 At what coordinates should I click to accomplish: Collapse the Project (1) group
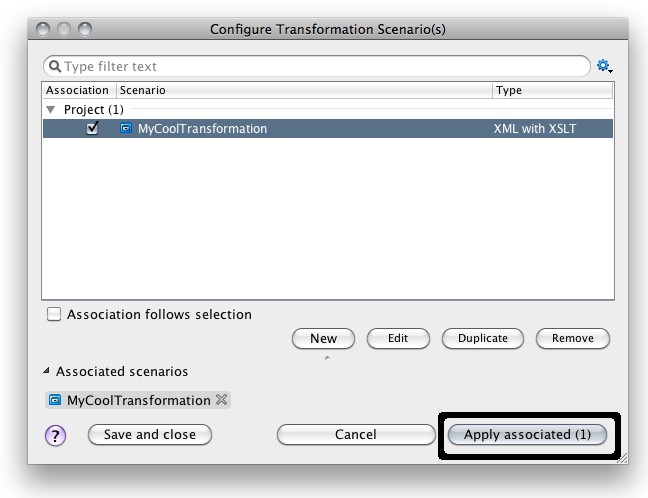(50, 109)
